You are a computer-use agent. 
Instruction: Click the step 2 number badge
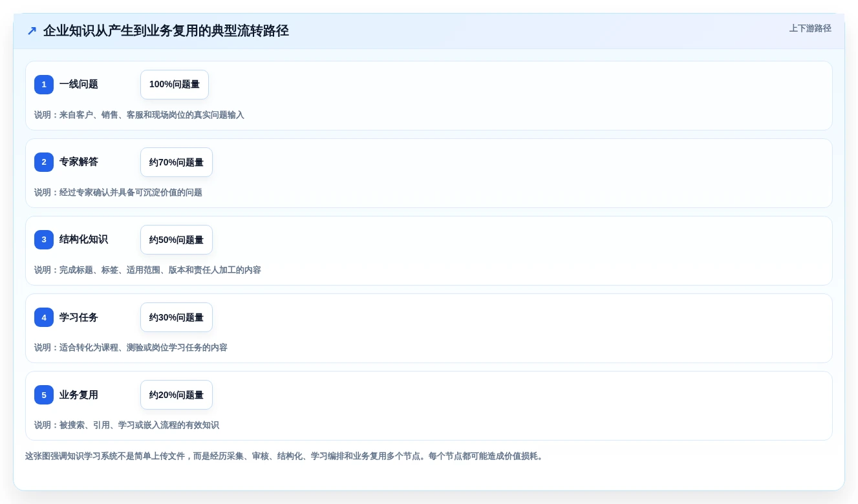click(44, 162)
